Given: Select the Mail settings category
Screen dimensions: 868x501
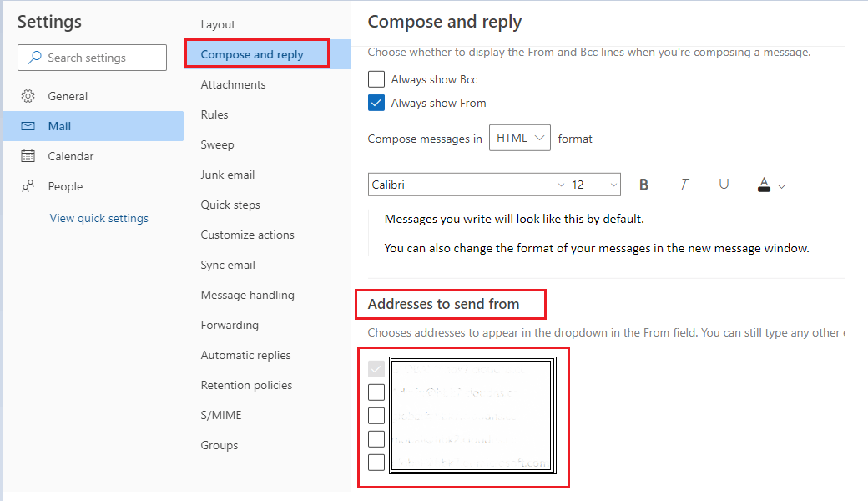Looking at the screenshot, I should tap(93, 126).
